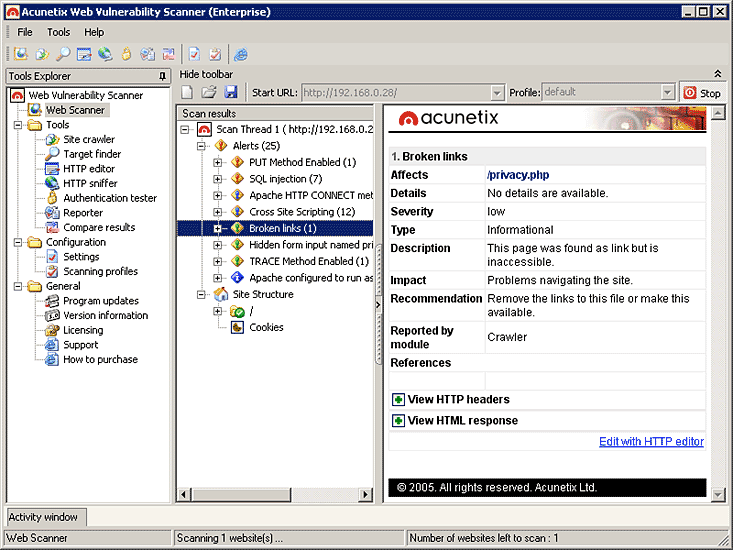This screenshot has height=550, width=733.
Task: Open Settings checklist toolbar icon
Action: [194, 54]
